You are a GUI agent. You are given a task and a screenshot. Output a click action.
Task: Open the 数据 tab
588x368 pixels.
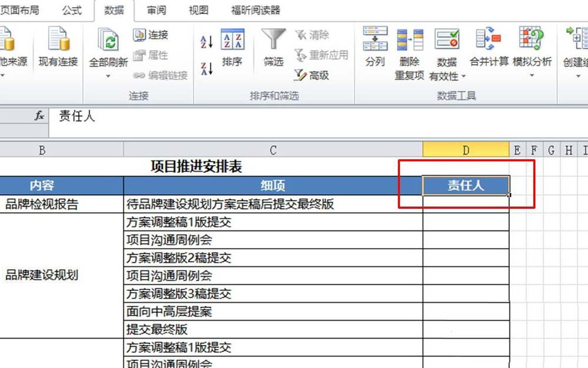pyautogui.click(x=114, y=11)
